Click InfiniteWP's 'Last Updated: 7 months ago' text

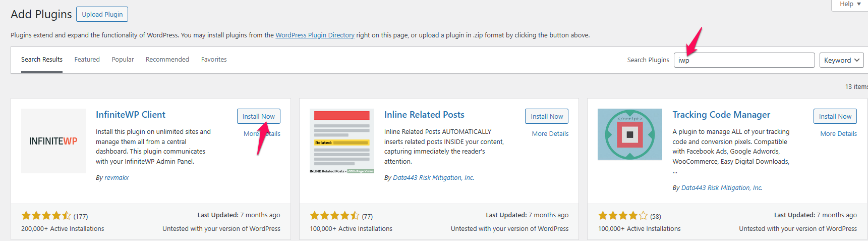click(239, 215)
